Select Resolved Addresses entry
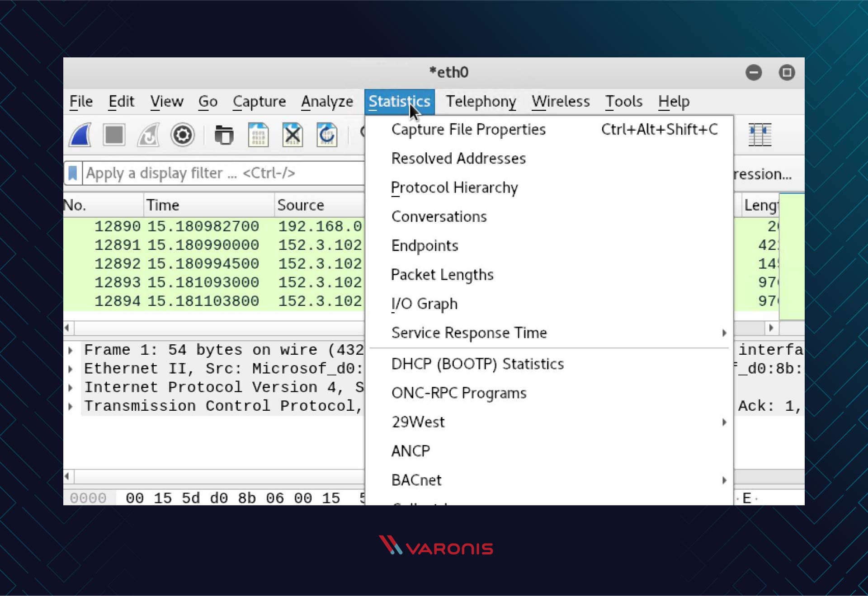 click(549, 159)
